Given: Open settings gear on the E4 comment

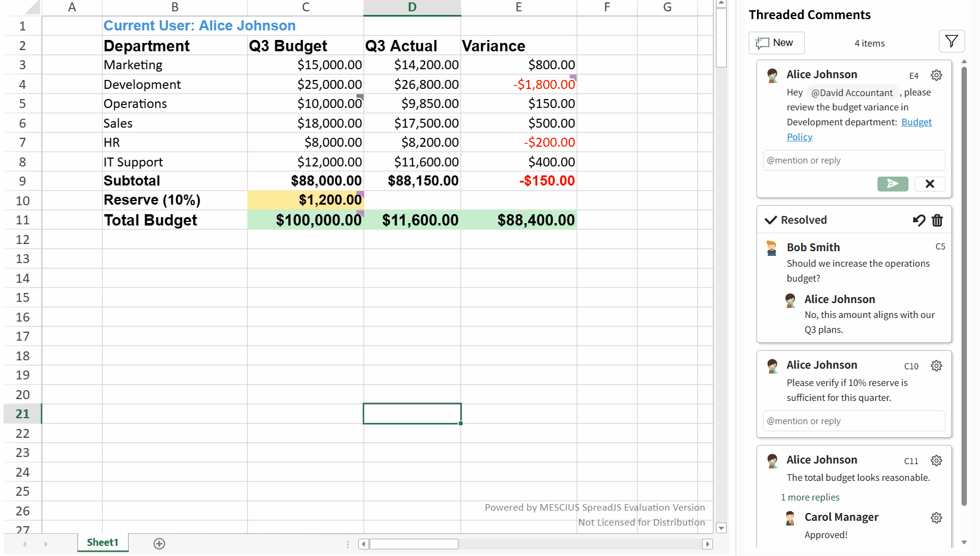Looking at the screenshot, I should click(x=936, y=75).
